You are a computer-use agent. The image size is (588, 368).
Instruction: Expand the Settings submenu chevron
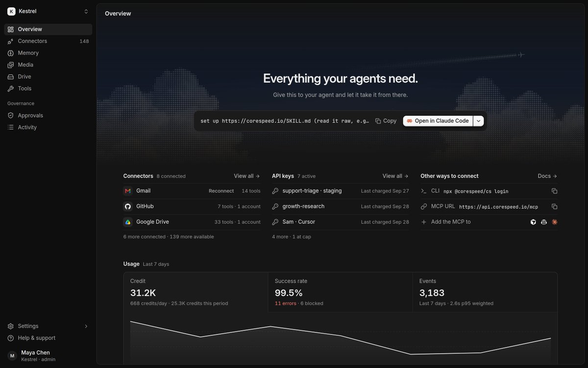click(86, 326)
